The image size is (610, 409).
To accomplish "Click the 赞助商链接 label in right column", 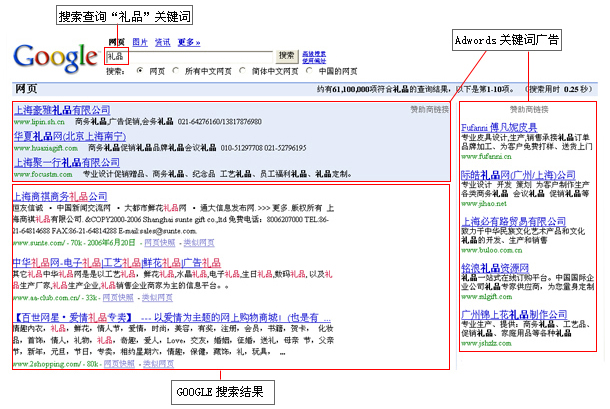I will pyautogui.click(x=529, y=110).
